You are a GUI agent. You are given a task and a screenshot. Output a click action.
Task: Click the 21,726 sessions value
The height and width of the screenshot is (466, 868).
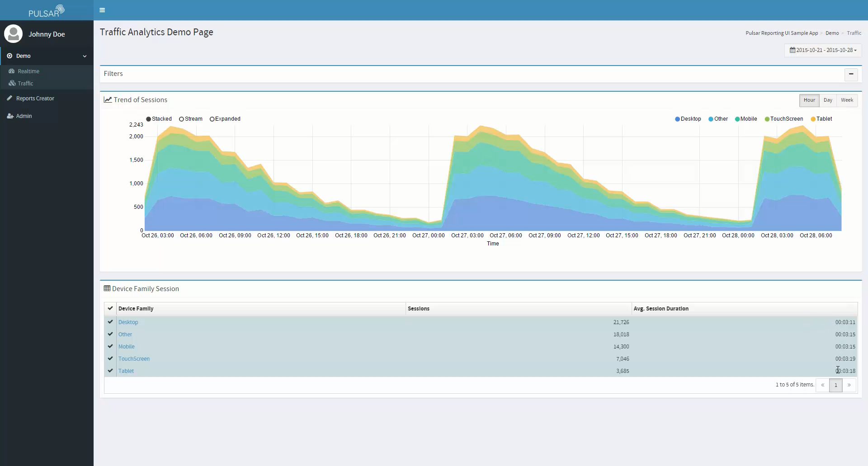click(x=621, y=322)
